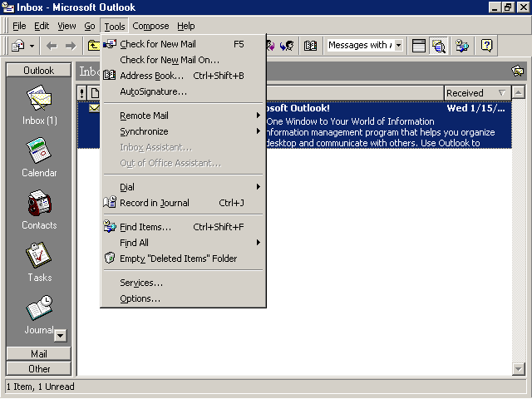Open the New Mail Message dropdown arrow
The height and width of the screenshot is (399, 532).
tap(32, 46)
